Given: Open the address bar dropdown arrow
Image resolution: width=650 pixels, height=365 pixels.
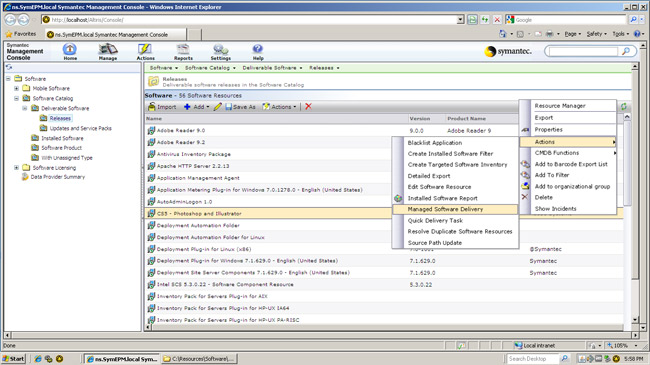Looking at the screenshot, I should (460, 19).
